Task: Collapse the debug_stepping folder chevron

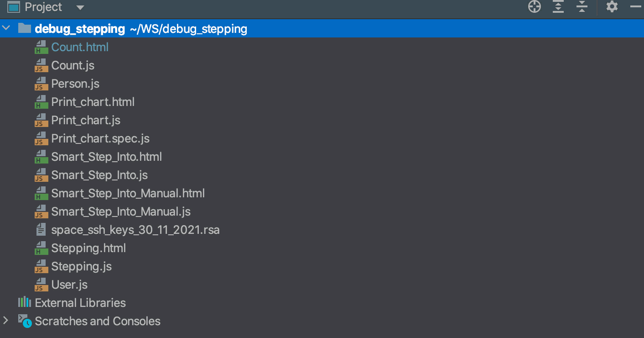Action: (6, 28)
